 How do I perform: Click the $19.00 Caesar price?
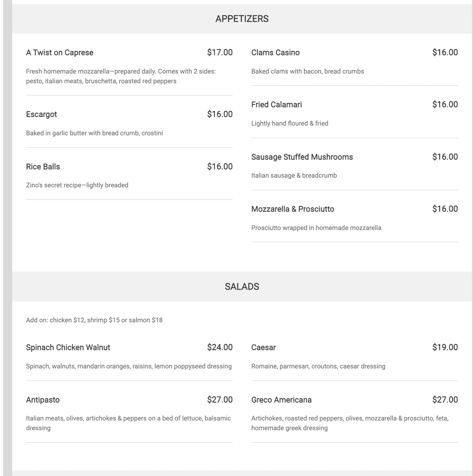(x=445, y=347)
